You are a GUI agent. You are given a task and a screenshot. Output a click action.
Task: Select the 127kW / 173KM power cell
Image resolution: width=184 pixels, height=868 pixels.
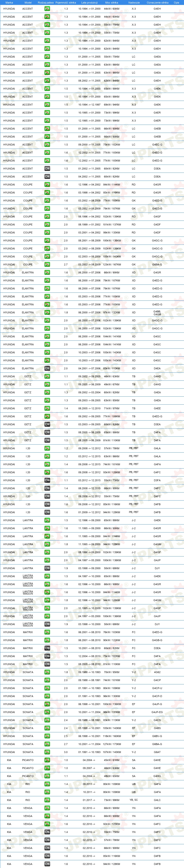(x=112, y=744)
